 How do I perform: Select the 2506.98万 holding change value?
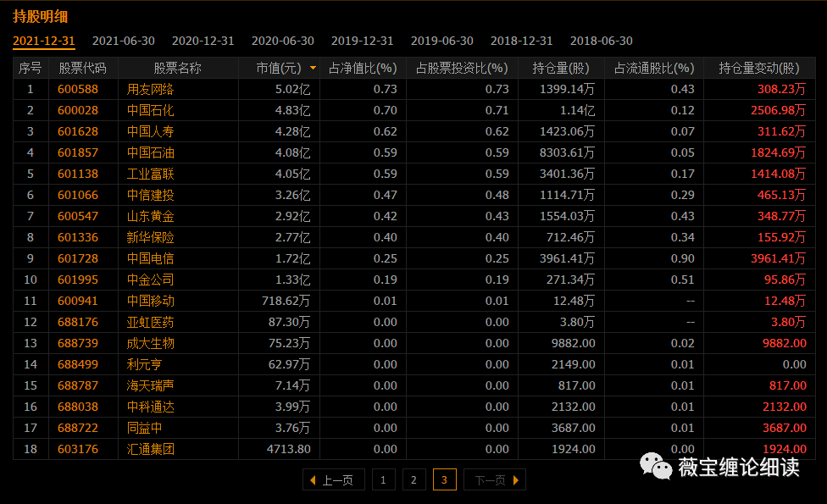pyautogui.click(x=779, y=110)
